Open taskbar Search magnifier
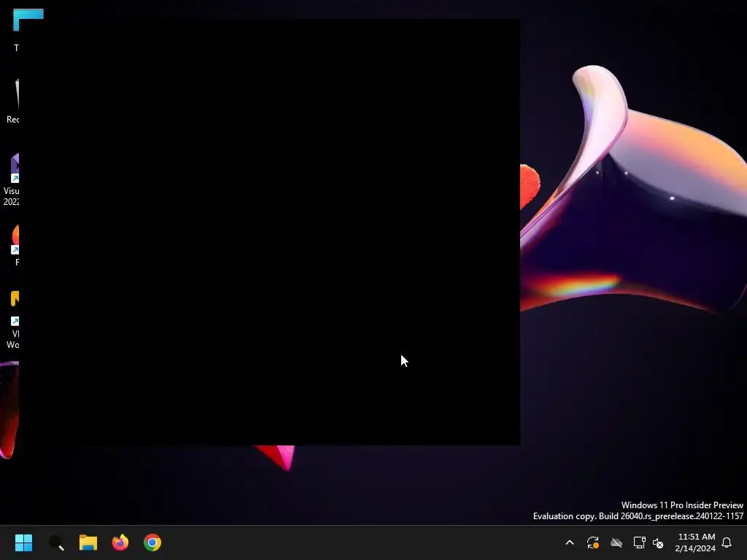The height and width of the screenshot is (560, 747). coord(56,542)
